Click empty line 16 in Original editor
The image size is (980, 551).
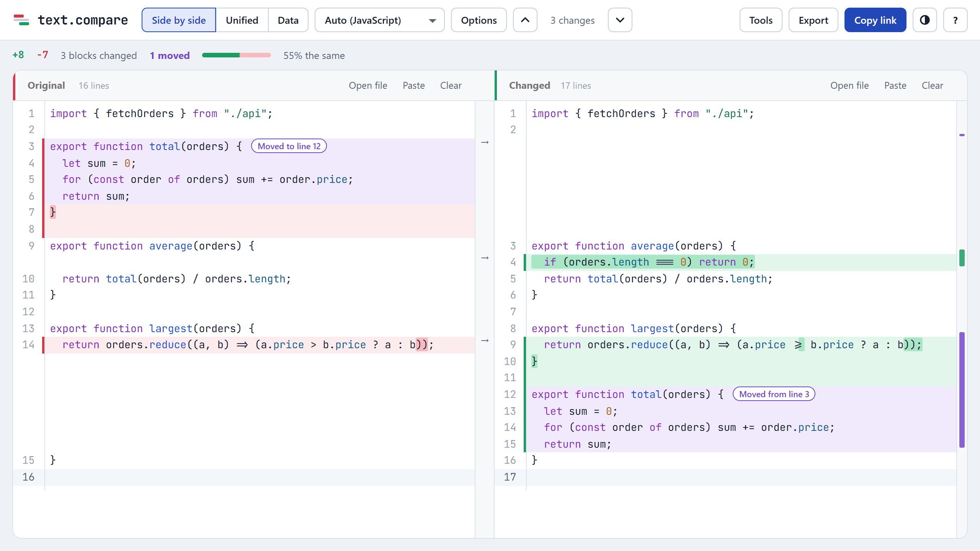tap(260, 477)
